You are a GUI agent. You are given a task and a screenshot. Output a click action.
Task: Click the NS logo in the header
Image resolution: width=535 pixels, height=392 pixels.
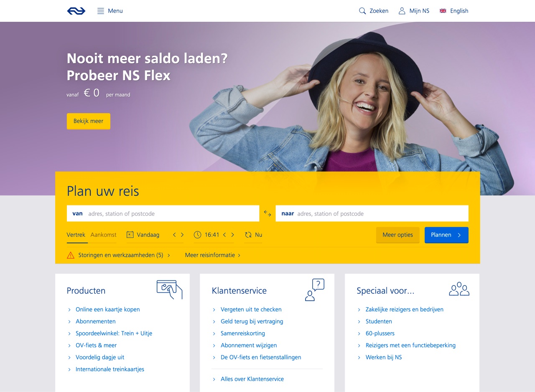click(76, 11)
